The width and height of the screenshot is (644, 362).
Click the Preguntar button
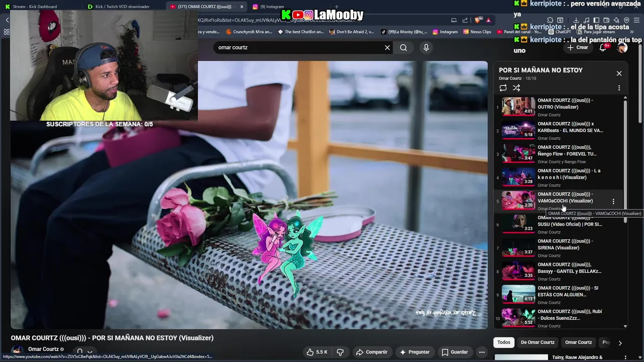(415, 352)
